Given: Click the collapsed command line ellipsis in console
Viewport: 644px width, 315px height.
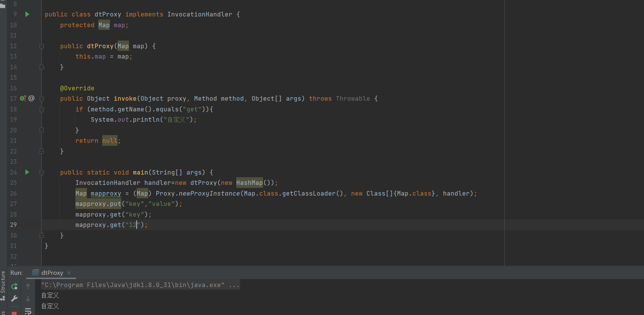Looking at the screenshot, I should (x=234, y=285).
